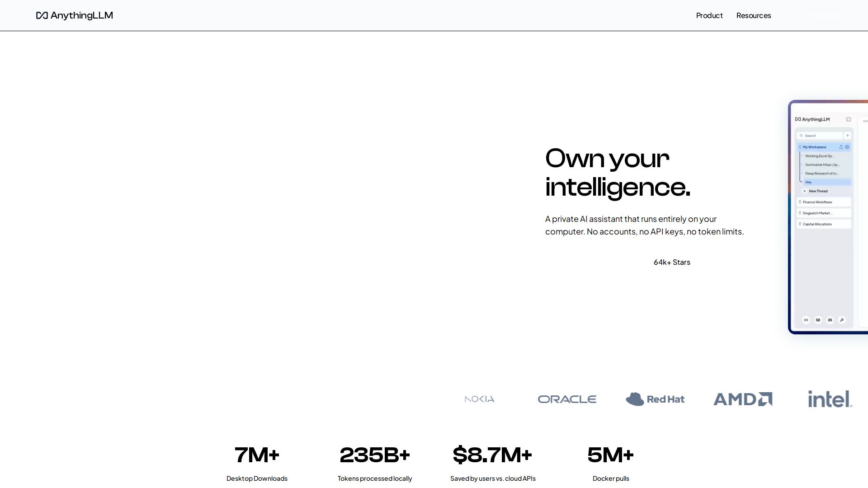Click the Oracle logo
The width and height of the screenshot is (868, 488).
tap(567, 399)
